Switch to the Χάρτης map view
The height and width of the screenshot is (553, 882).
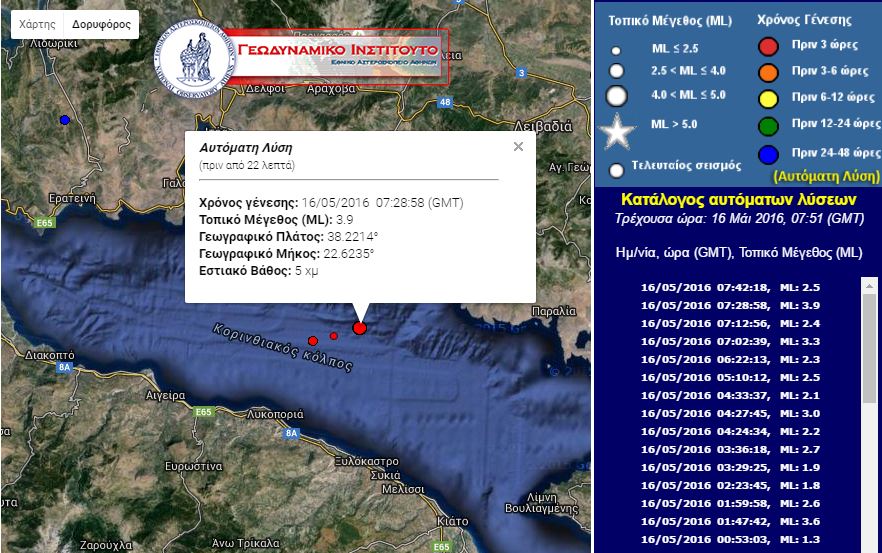tap(37, 24)
